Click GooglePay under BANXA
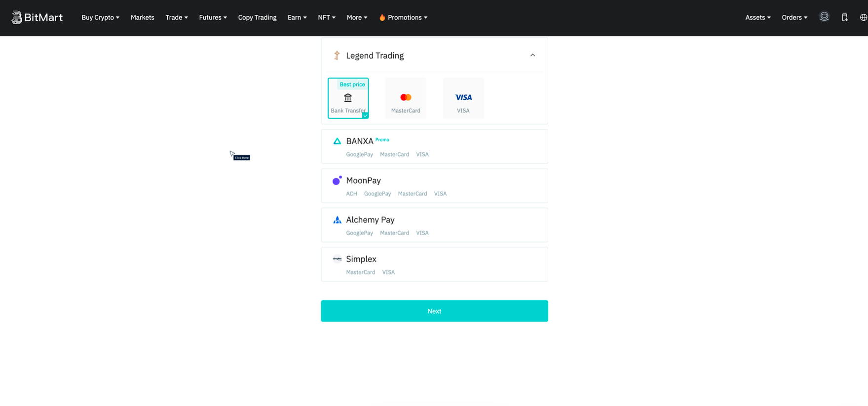Image resolution: width=868 pixels, height=406 pixels. (359, 155)
